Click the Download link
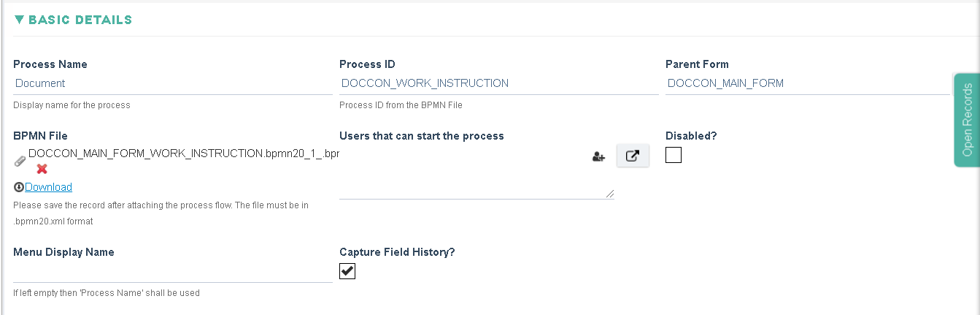Viewport: 980px width, 315px height. (x=48, y=187)
